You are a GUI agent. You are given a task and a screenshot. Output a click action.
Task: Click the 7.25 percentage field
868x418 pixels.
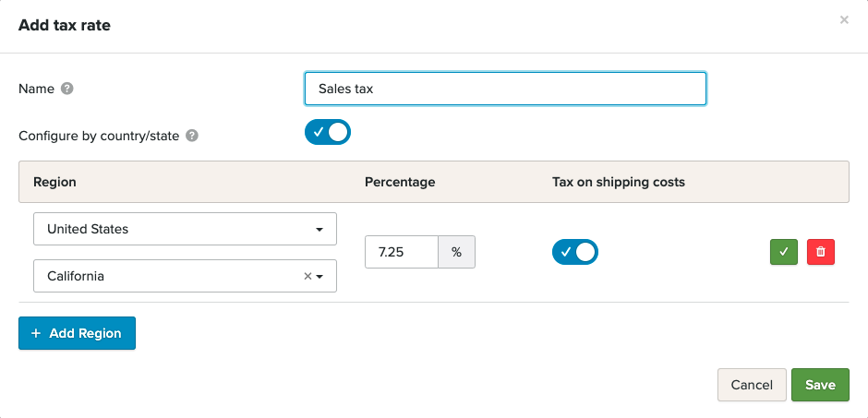click(402, 252)
